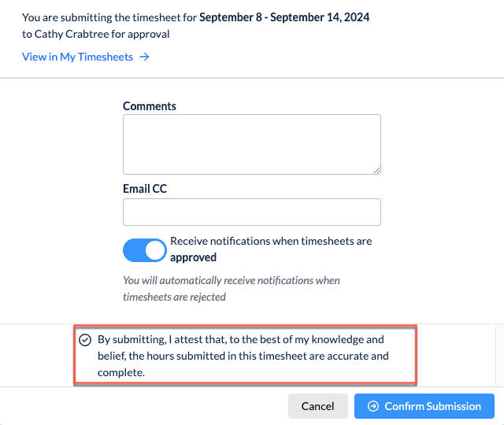Confirm Submission of the timesheet
504x425 pixels.
point(424,406)
